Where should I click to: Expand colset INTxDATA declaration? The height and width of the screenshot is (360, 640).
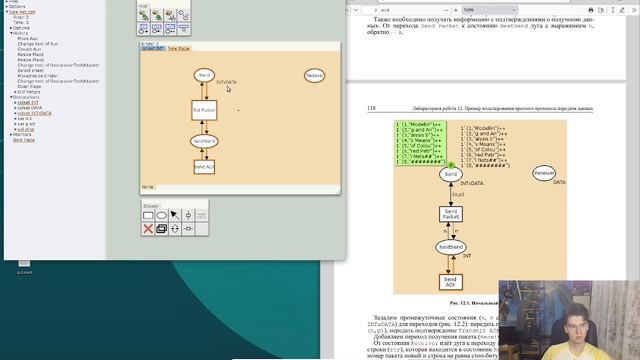16,113
